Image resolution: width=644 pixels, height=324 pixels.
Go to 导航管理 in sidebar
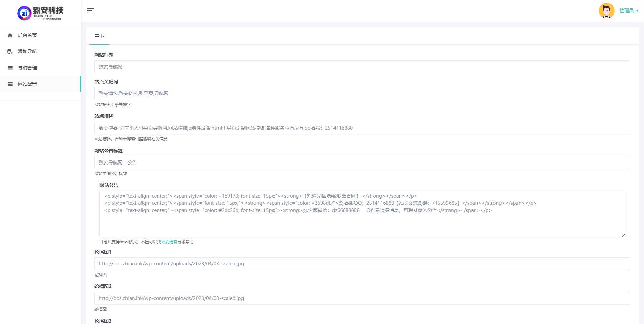27,68
